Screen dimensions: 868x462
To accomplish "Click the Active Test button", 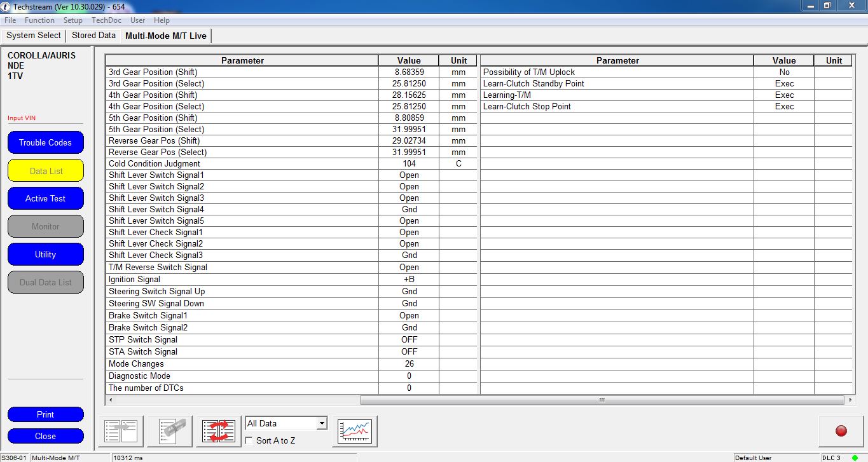I will (46, 198).
